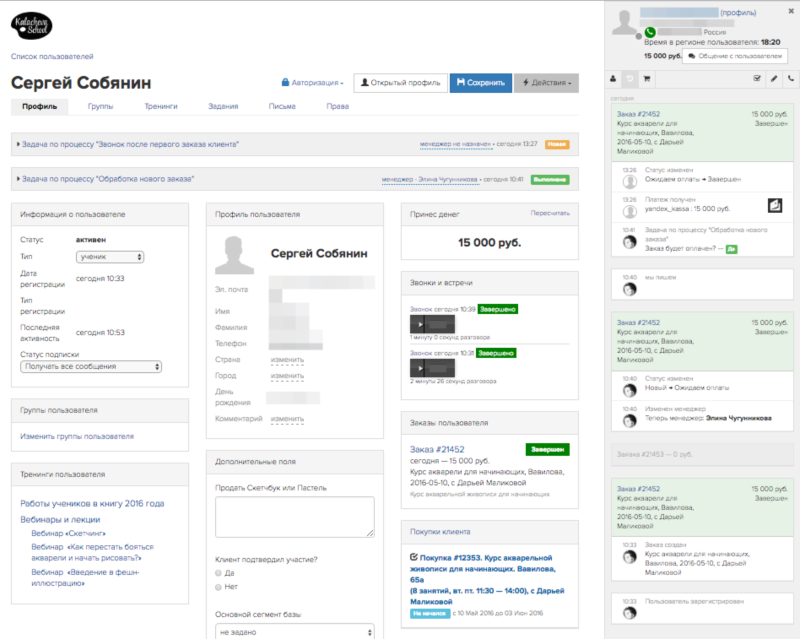Click the 'Сохранить' button

481,83
